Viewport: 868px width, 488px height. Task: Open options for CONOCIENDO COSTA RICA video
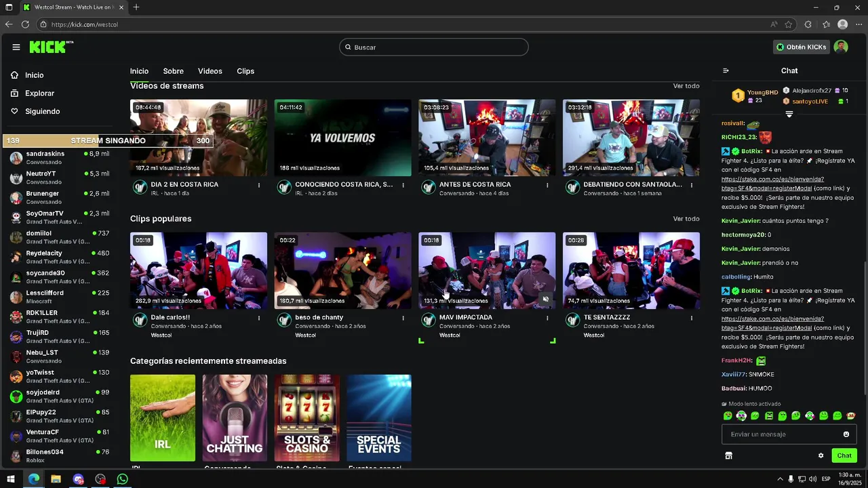pos(403,185)
